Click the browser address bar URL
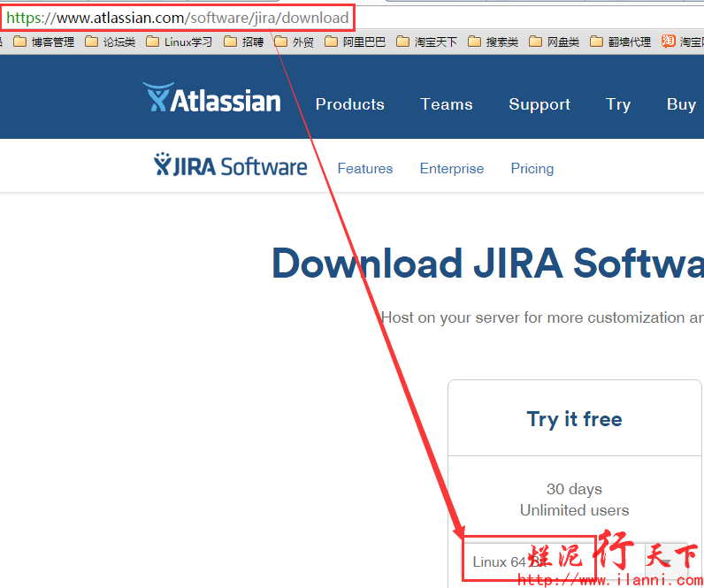 (177, 18)
